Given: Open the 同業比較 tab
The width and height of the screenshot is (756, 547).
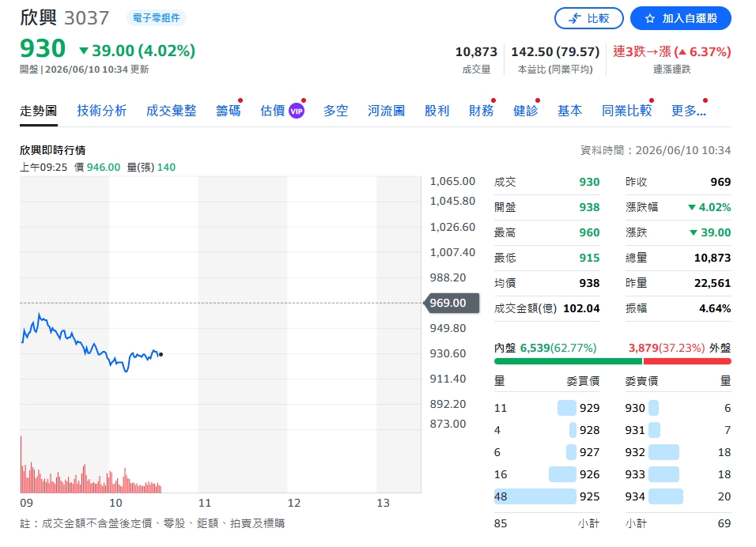Looking at the screenshot, I should tap(627, 111).
